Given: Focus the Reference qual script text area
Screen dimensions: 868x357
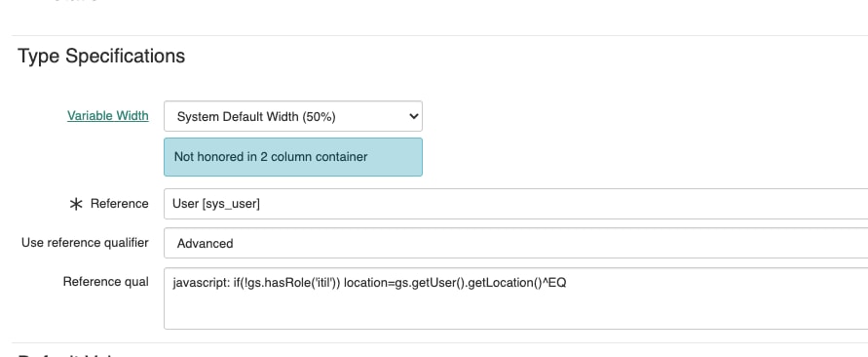Looking at the screenshot, I should [516, 298].
